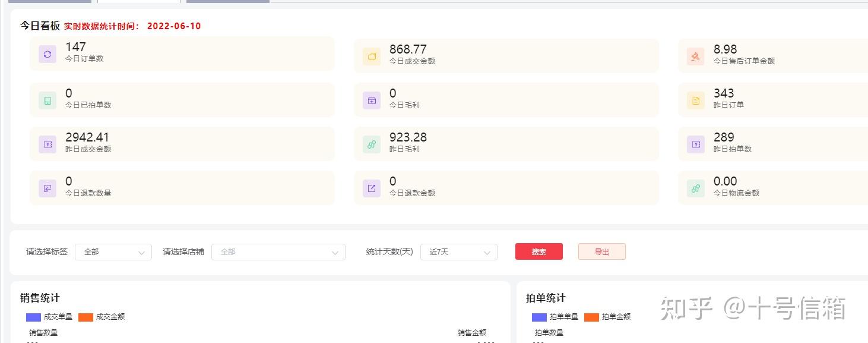The image size is (868, 343).
Task: Click the 昨日毛利 link icon
Action: pos(372,144)
